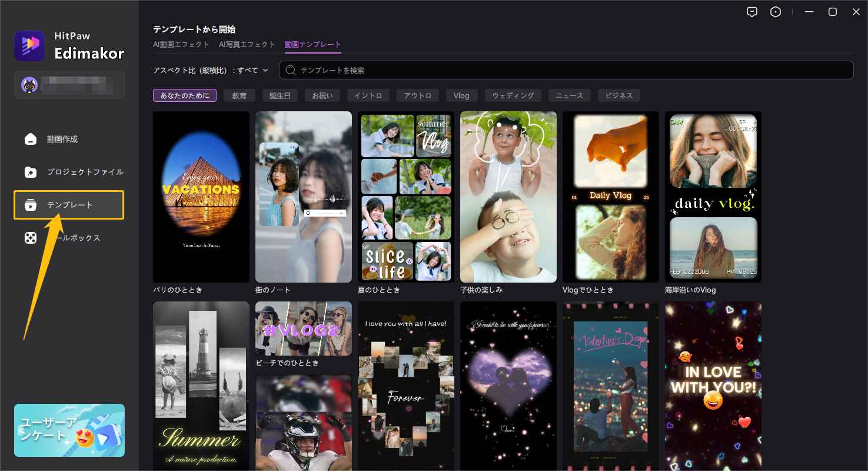This screenshot has width=868, height=471.
Task: Open the 海岸沿いのVlog template thumbnail
Action: point(713,197)
